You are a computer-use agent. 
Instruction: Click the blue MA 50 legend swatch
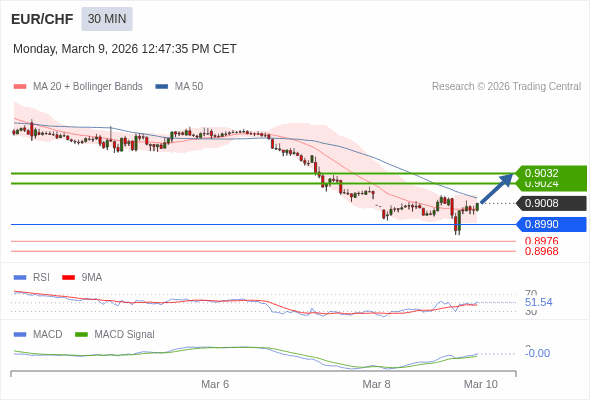click(162, 87)
